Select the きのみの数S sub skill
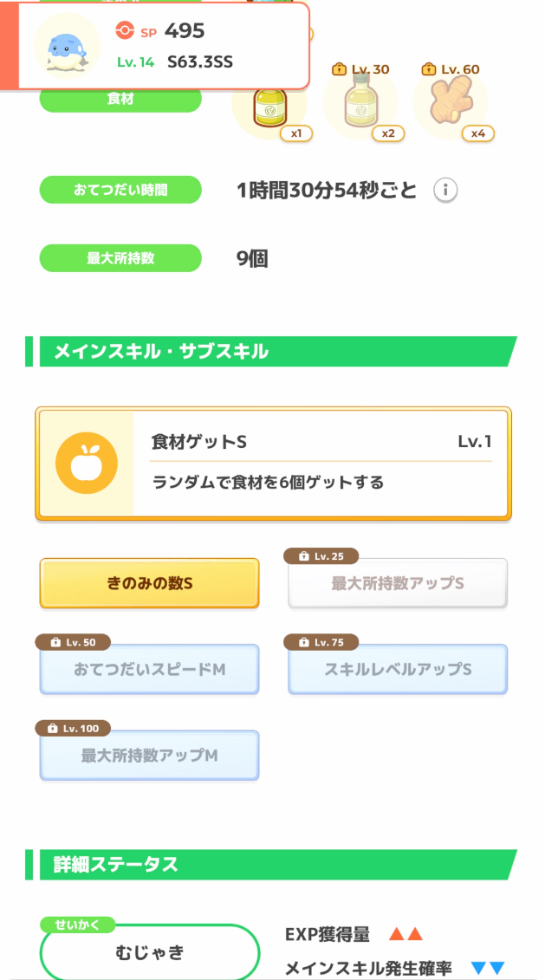This screenshot has width=545, height=980. point(149,583)
